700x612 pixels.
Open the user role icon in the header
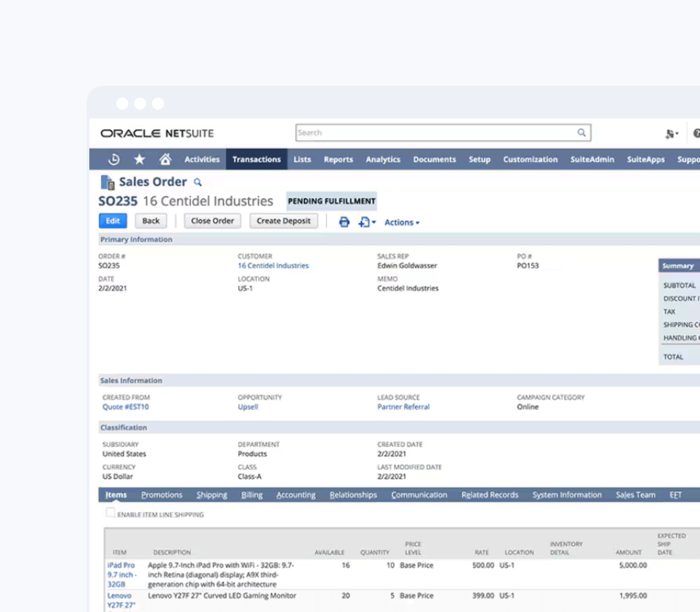tap(671, 134)
